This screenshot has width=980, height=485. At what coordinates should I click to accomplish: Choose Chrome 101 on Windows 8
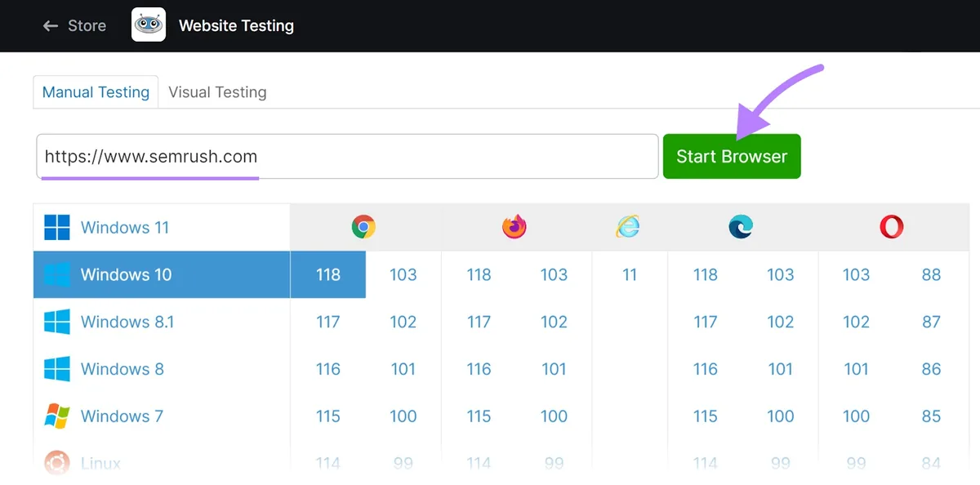click(x=403, y=369)
